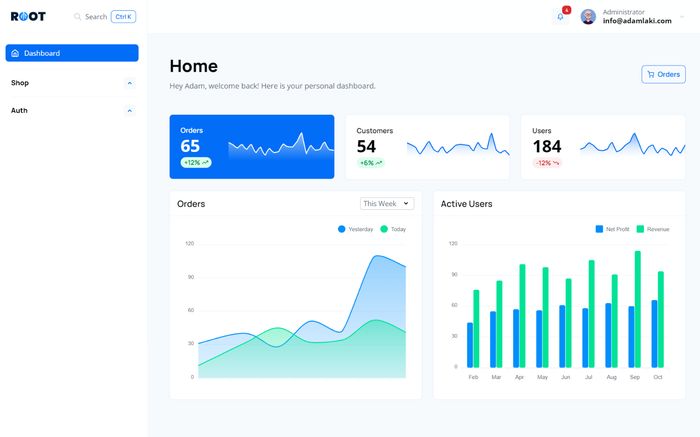Toggle the Today series in Orders chart
700x437 pixels.
[392, 229]
